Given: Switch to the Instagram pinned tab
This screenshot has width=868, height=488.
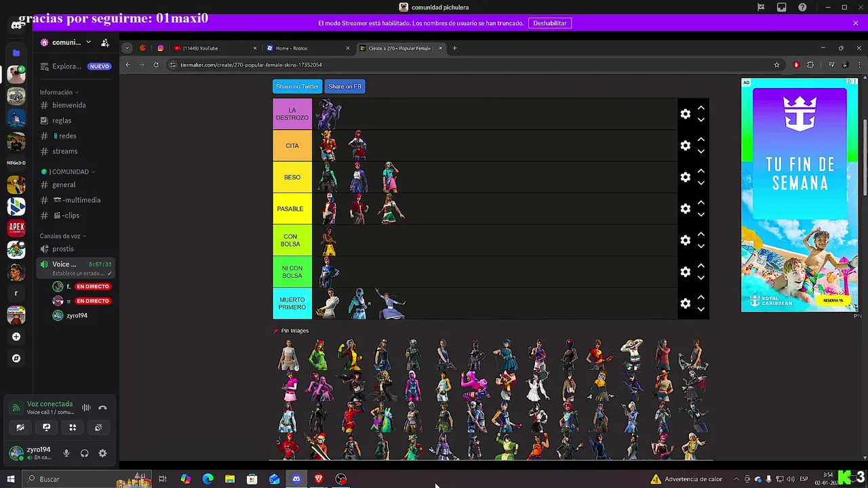Looking at the screenshot, I should point(160,48).
